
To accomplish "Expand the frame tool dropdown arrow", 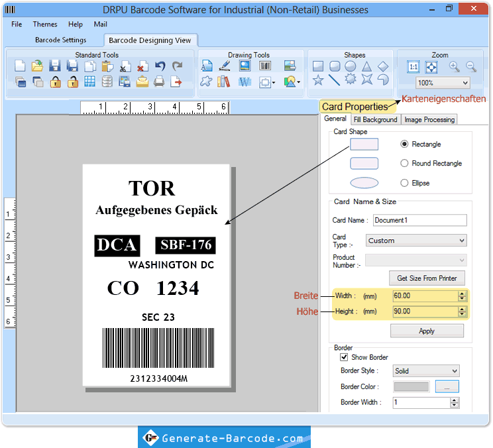I will tap(274, 83).
